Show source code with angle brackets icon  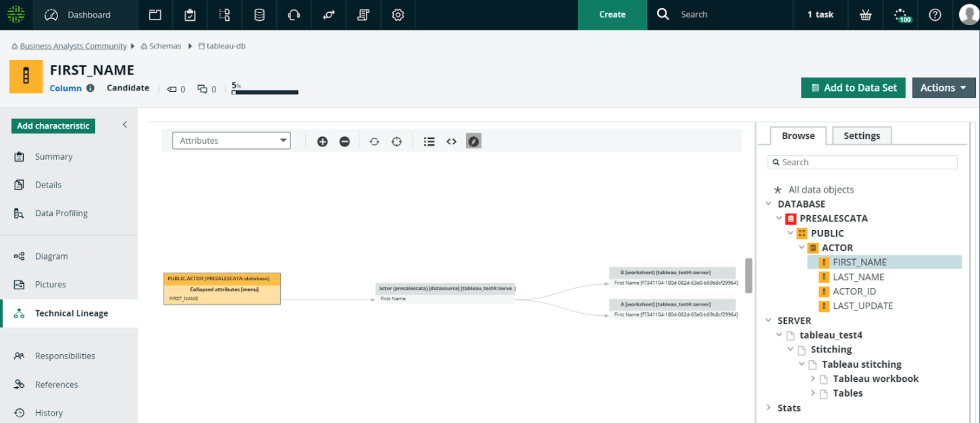tap(451, 141)
